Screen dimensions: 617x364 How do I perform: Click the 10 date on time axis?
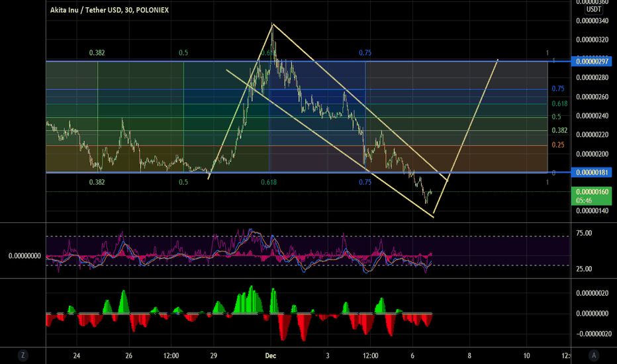point(526,356)
